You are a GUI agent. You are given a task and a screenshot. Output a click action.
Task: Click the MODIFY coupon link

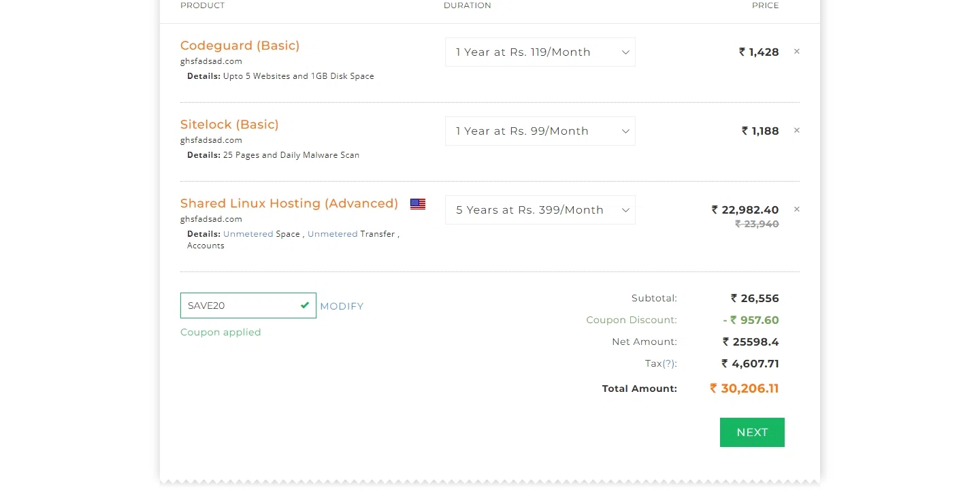342,306
